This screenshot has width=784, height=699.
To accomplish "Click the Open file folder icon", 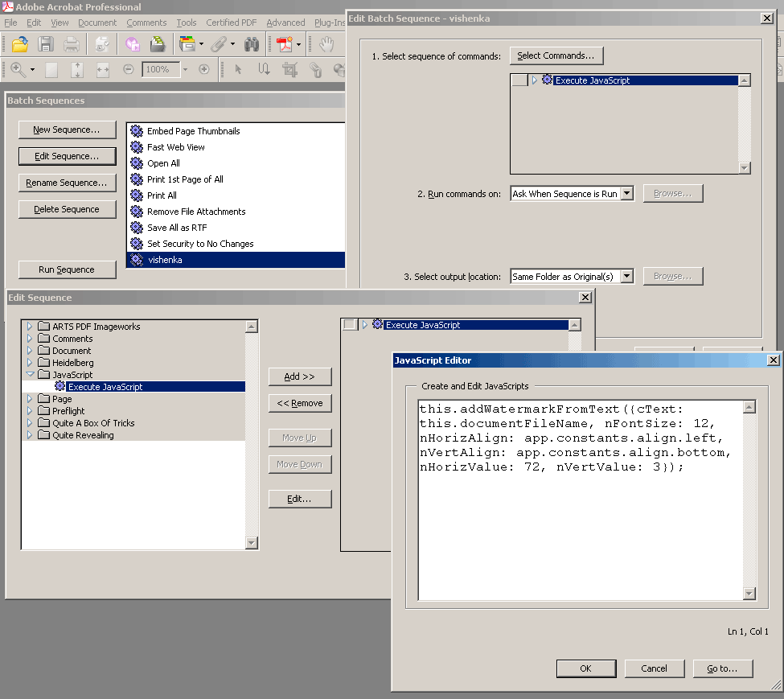I will tap(20, 44).
